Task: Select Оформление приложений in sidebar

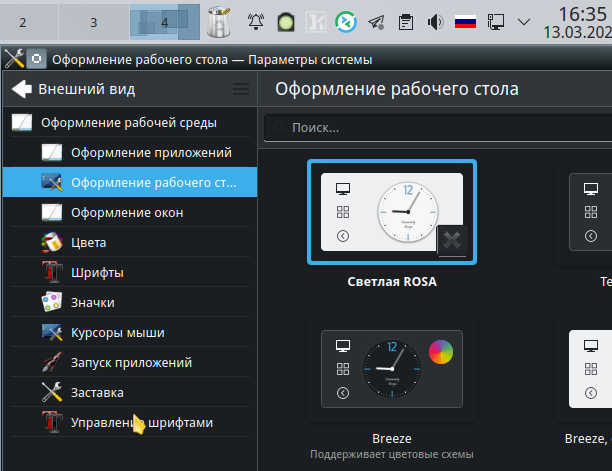Action: 150,153
